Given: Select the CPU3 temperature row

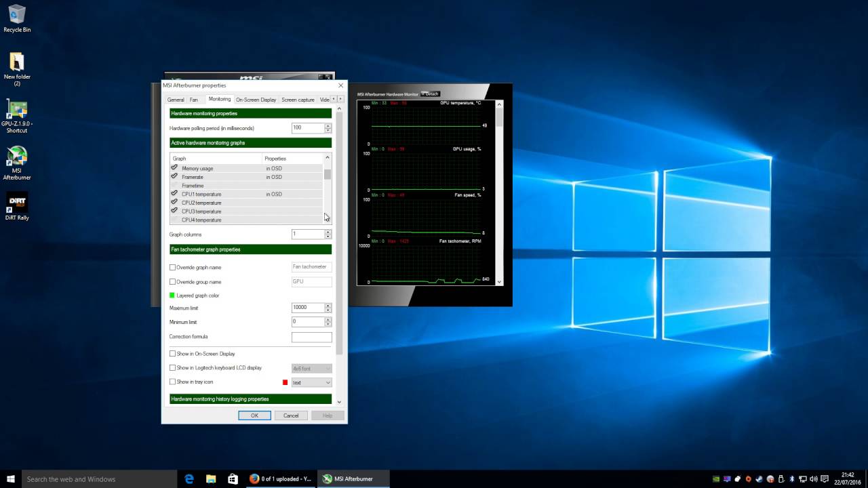Looking at the screenshot, I should (x=246, y=211).
